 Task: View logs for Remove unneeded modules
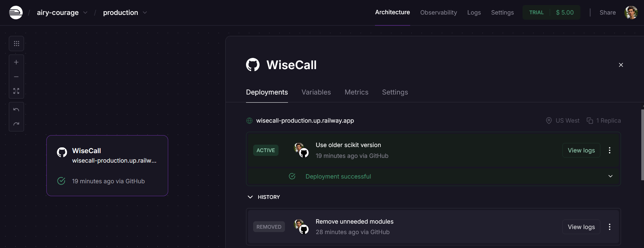coord(581,227)
